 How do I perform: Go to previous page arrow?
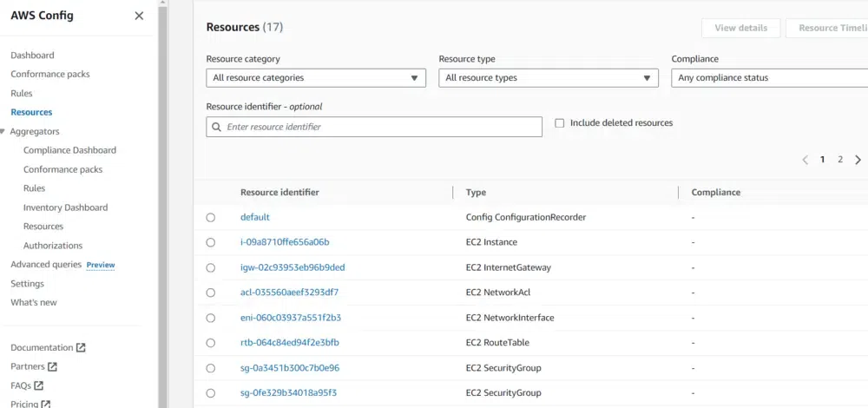pyautogui.click(x=805, y=160)
